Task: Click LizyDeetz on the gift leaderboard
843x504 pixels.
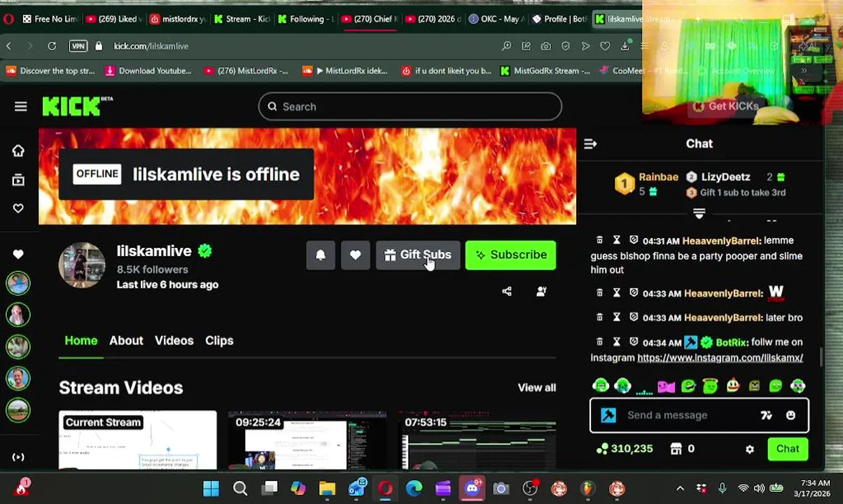Action: [x=725, y=177]
